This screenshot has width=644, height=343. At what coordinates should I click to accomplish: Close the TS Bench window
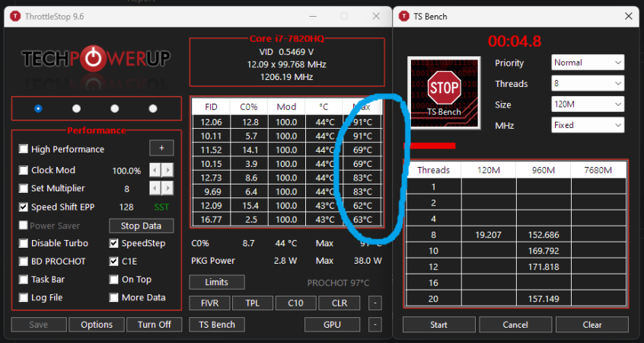(628, 16)
